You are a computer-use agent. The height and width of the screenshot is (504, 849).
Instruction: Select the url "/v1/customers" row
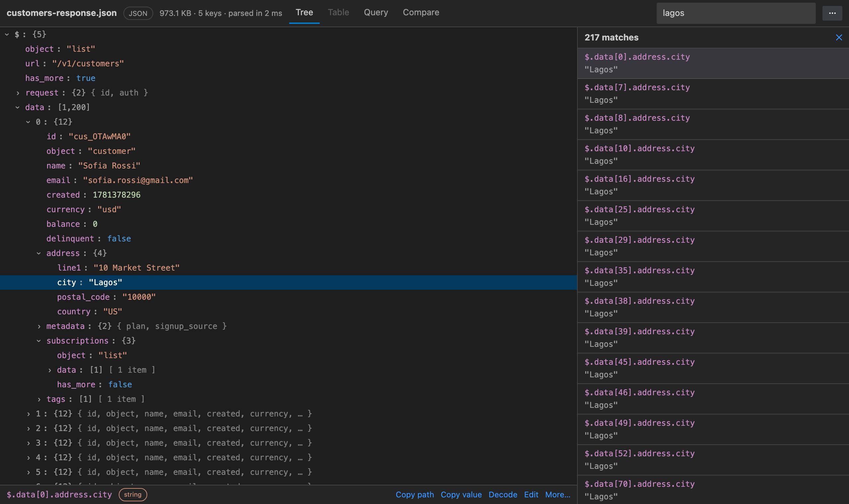coord(289,64)
